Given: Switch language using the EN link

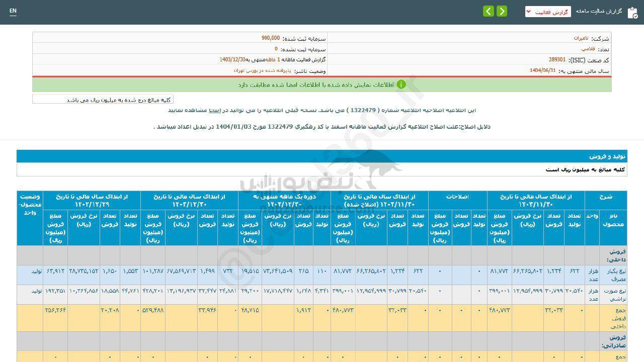Looking at the screenshot, I should click(13, 11).
